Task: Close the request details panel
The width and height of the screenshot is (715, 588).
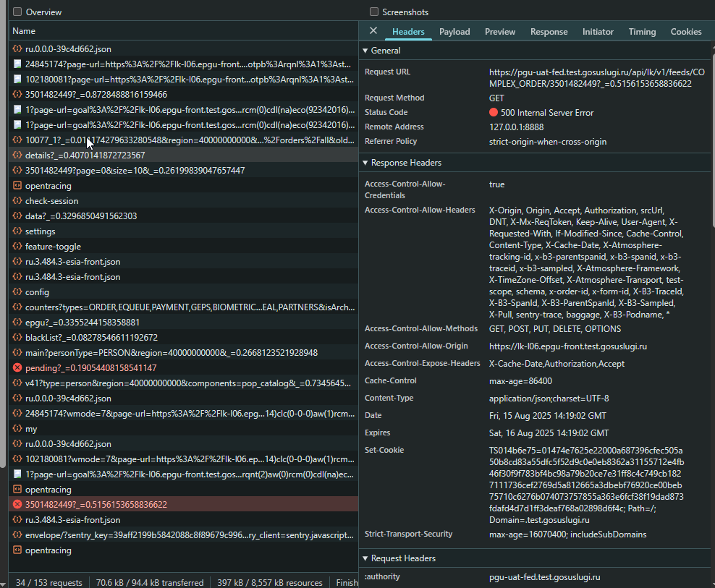Action: pyautogui.click(x=373, y=30)
